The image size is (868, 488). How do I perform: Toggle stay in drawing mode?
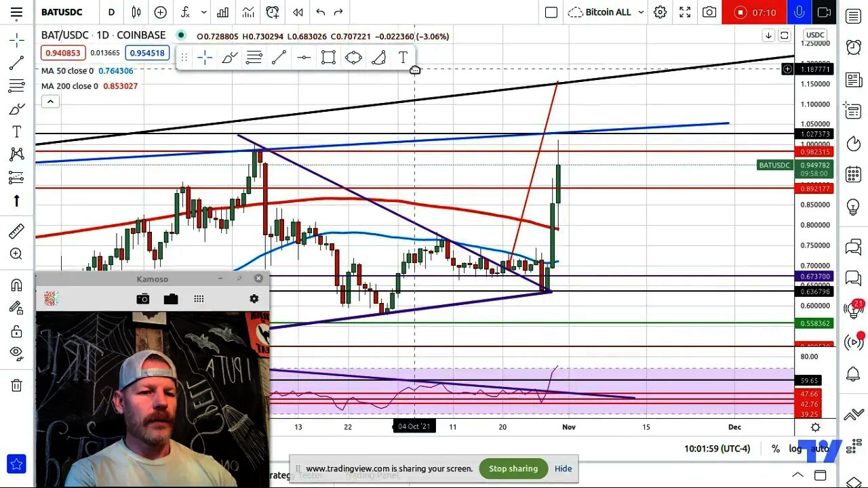click(17, 308)
